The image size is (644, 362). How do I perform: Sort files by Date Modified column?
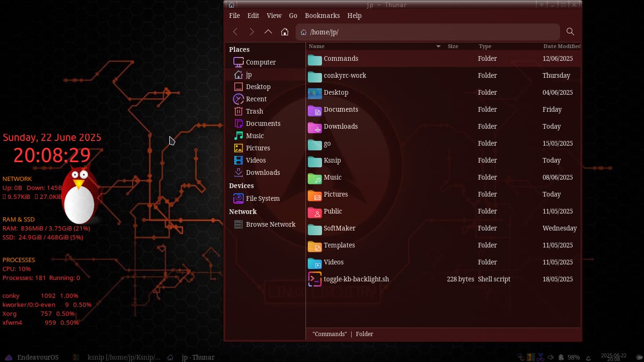click(561, 46)
